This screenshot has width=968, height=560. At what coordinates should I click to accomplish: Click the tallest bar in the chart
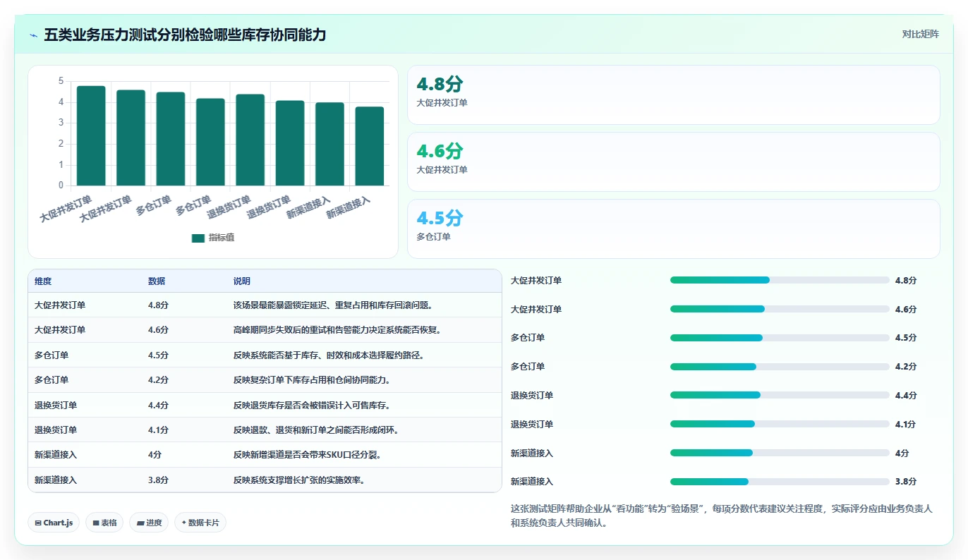click(x=91, y=136)
